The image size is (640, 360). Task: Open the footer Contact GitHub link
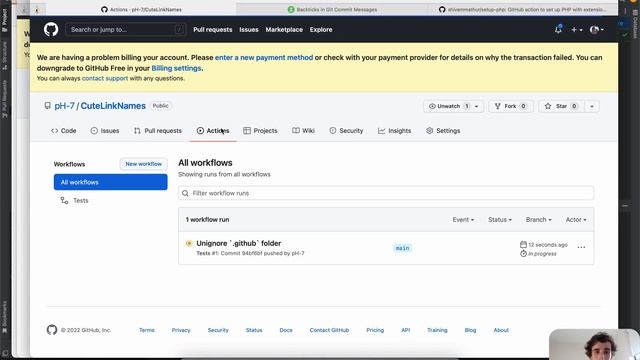point(329,330)
